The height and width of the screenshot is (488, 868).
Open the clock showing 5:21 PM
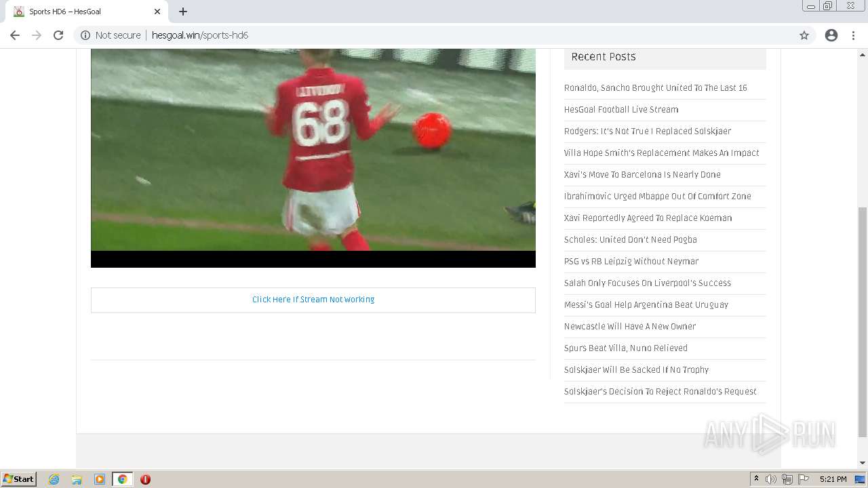[833, 479]
